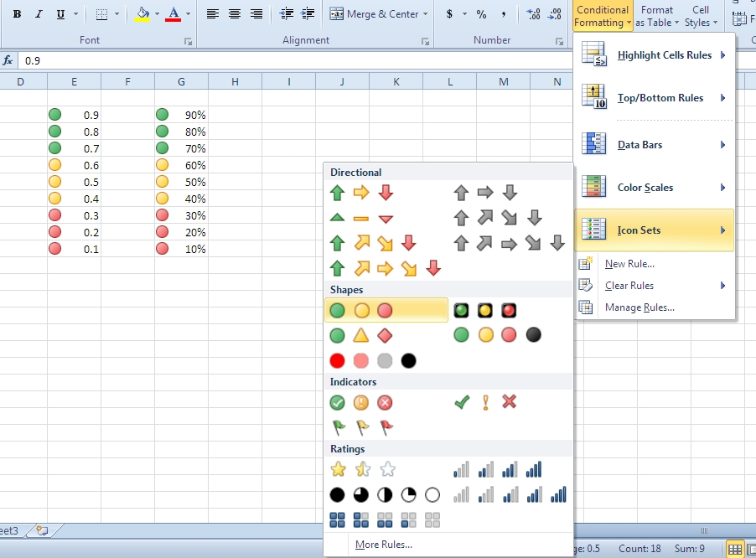
Task: Open Borders dropdown arrow
Action: pyautogui.click(x=117, y=14)
